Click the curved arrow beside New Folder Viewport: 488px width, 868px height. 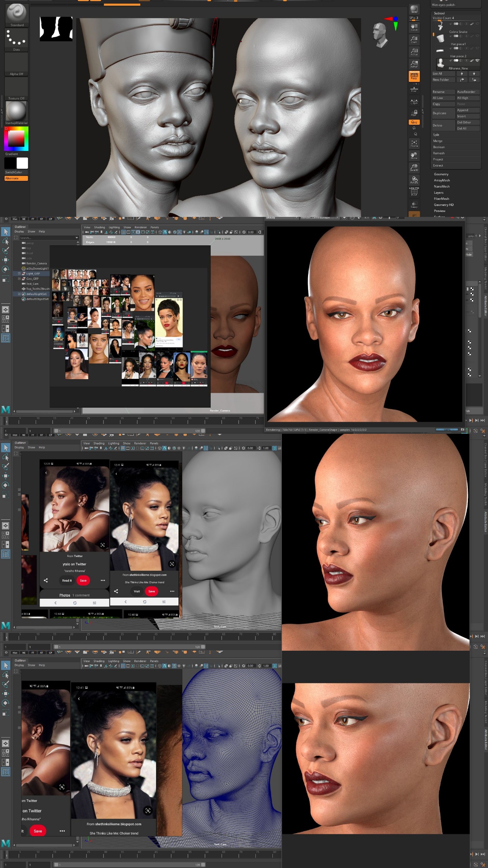462,80
